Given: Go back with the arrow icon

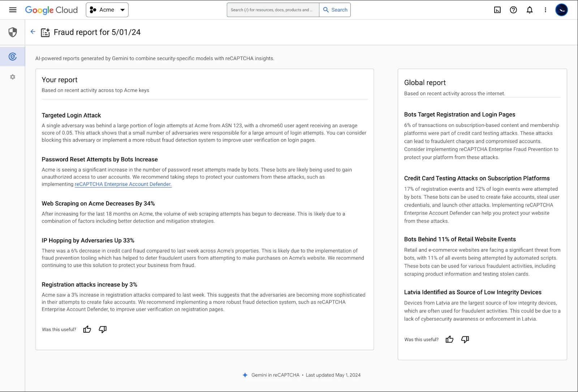Looking at the screenshot, I should click(33, 32).
